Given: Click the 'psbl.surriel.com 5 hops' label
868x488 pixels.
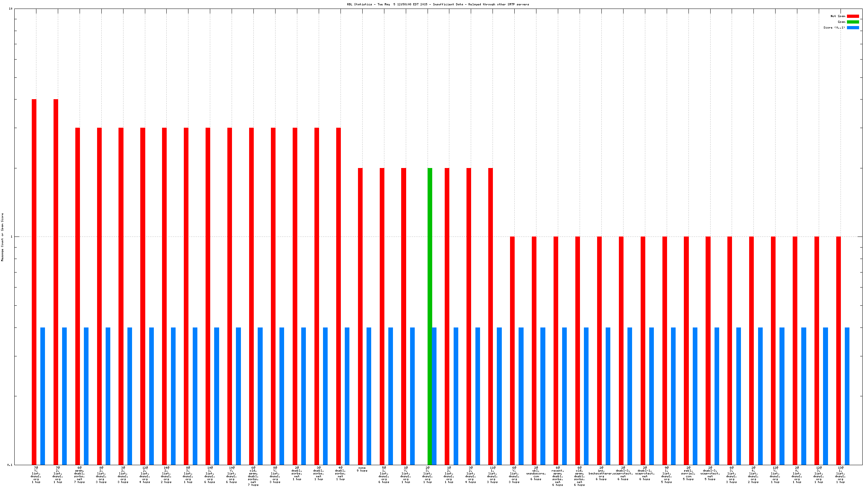Looking at the screenshot, I should click(688, 473).
